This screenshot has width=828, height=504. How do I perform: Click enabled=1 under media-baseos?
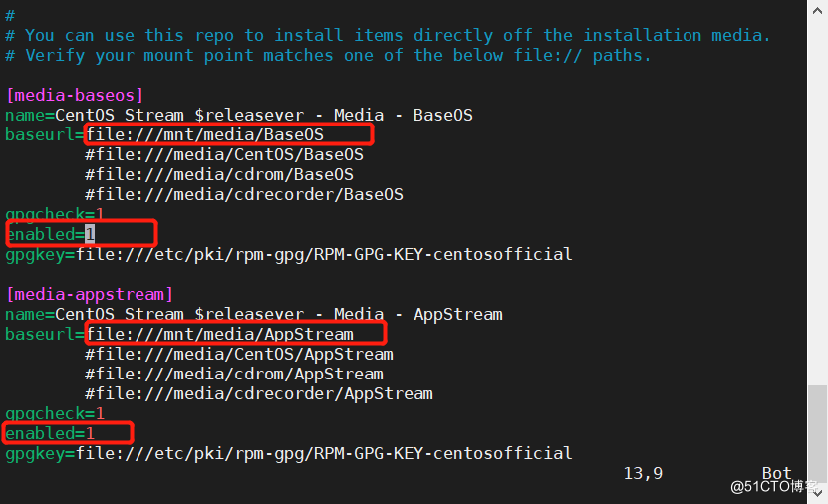pyautogui.click(x=50, y=234)
